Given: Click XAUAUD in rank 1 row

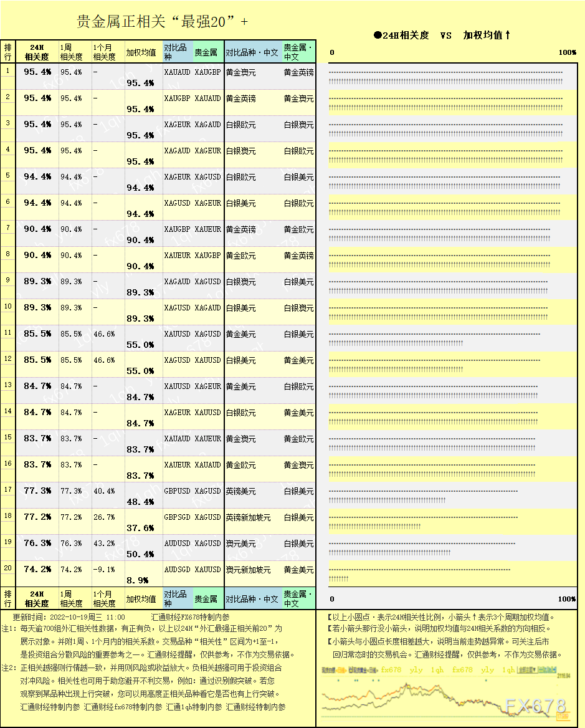Looking at the screenshot, I should coord(177,72).
